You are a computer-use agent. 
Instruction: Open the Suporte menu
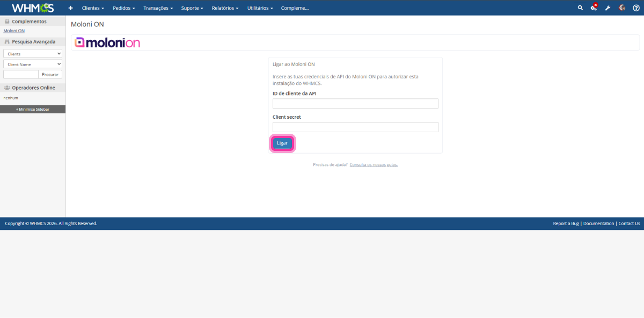point(192,8)
